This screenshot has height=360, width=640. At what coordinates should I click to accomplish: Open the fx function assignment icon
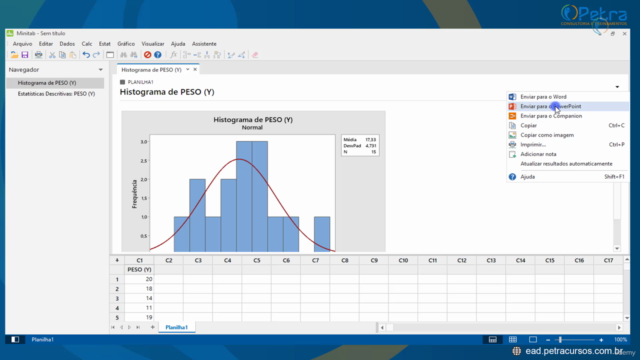[173, 55]
